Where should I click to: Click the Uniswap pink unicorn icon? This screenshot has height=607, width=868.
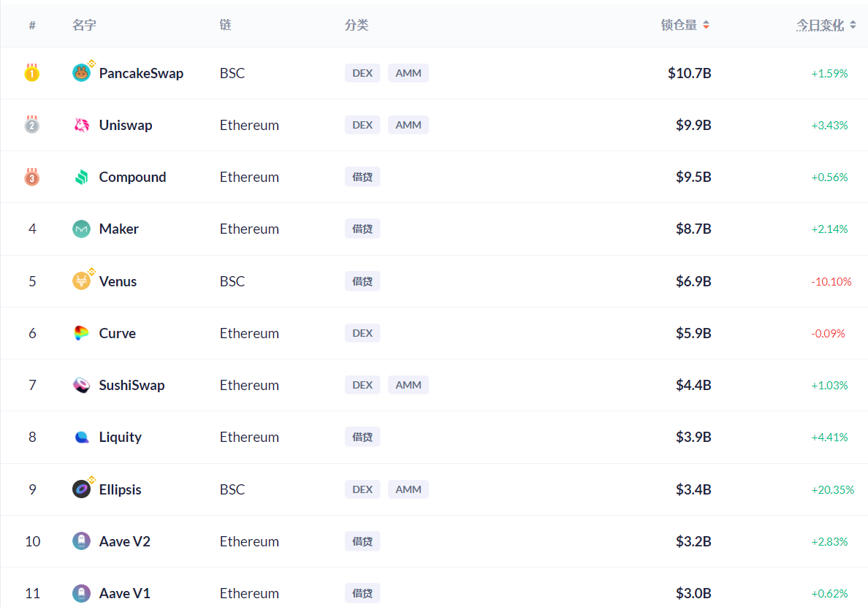coord(81,125)
